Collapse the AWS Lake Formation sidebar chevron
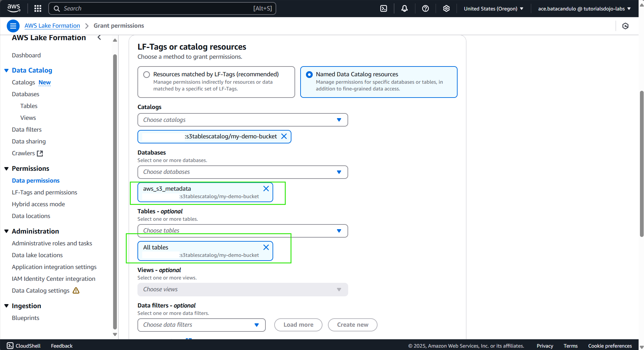Image resolution: width=644 pixels, height=350 pixels. (x=99, y=37)
